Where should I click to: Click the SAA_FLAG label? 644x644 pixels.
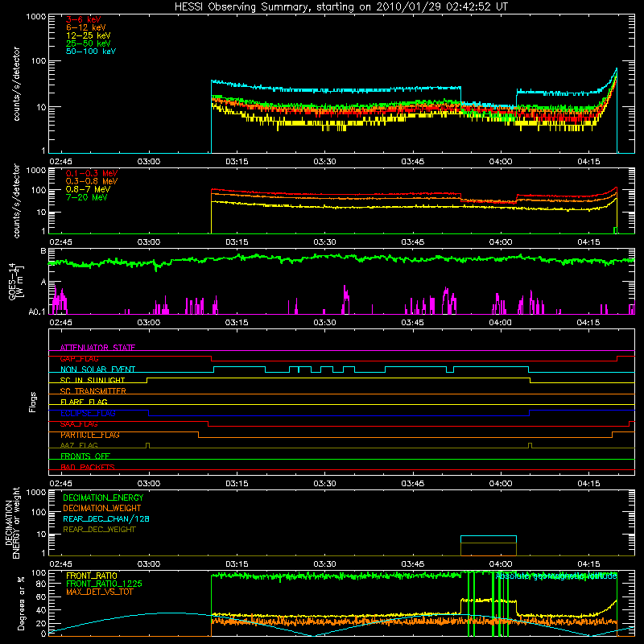point(79,424)
